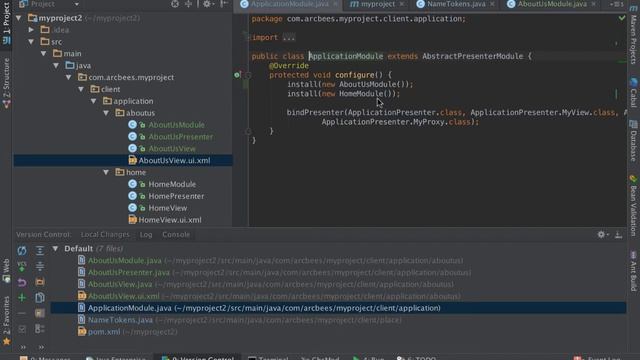
Task: Open the Log tab
Action: 146,235
